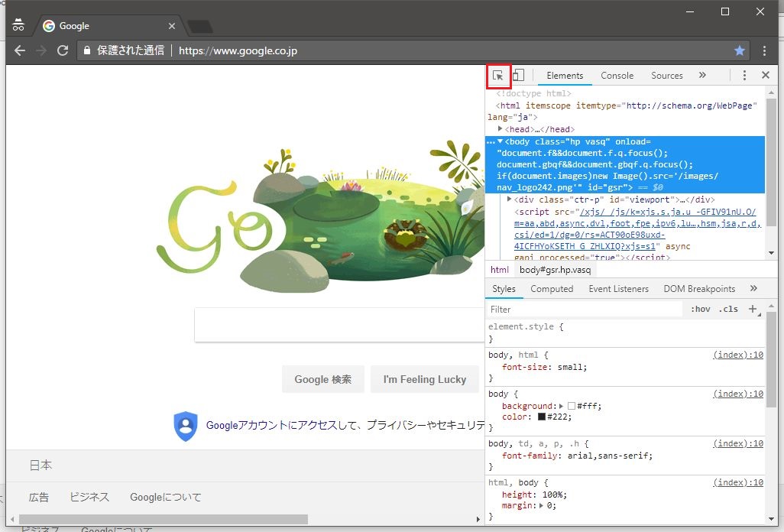Add a new style rule with plus
Screen dimensions: 784x532
point(753,309)
